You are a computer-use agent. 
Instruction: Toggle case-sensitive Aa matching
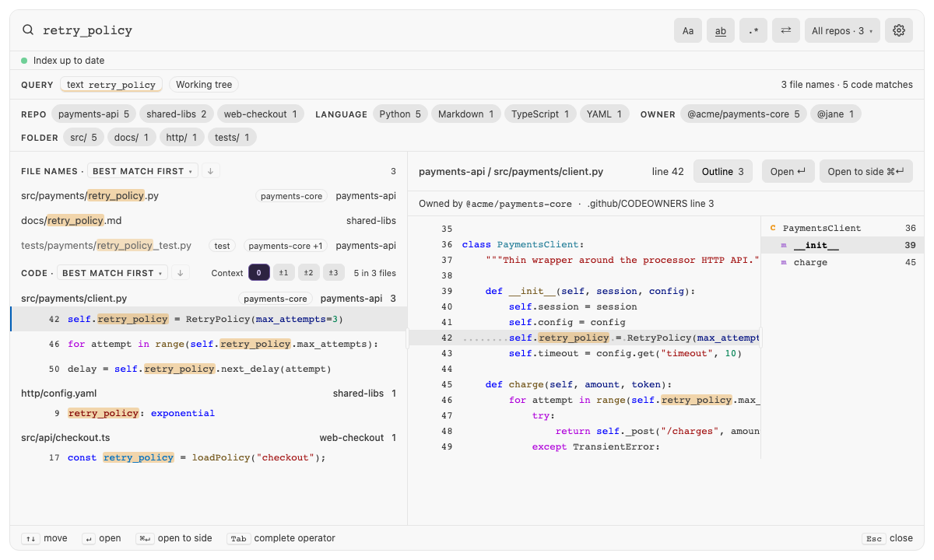(x=688, y=30)
